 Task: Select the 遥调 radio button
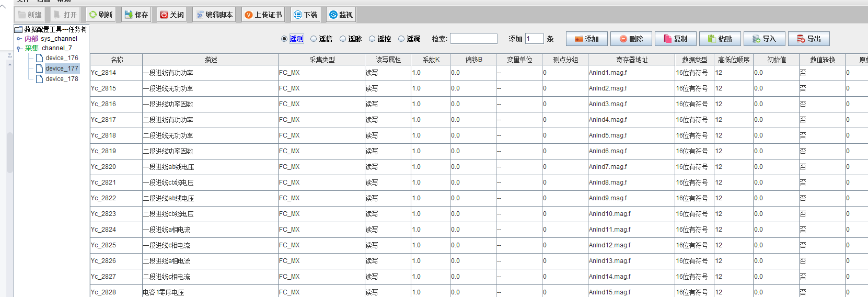pyautogui.click(x=401, y=39)
